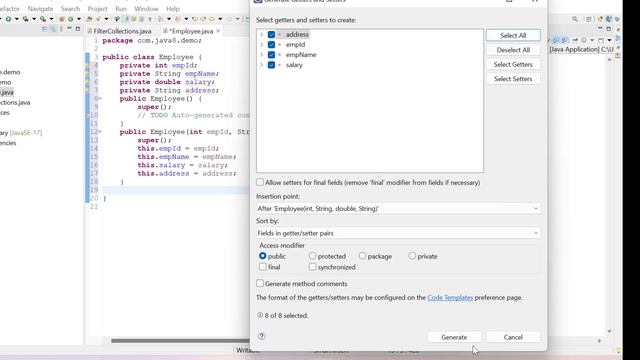
Task: Open the Project menu
Action: [97, 9]
